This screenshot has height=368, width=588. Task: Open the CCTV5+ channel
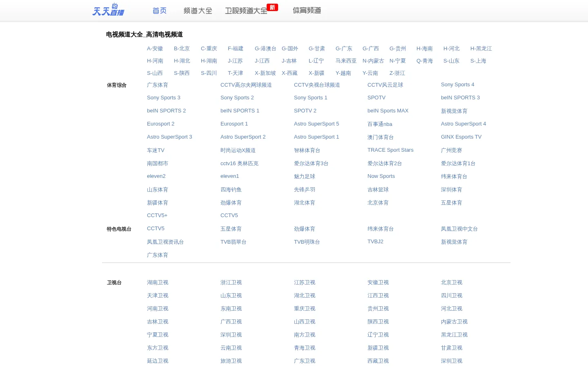(157, 215)
